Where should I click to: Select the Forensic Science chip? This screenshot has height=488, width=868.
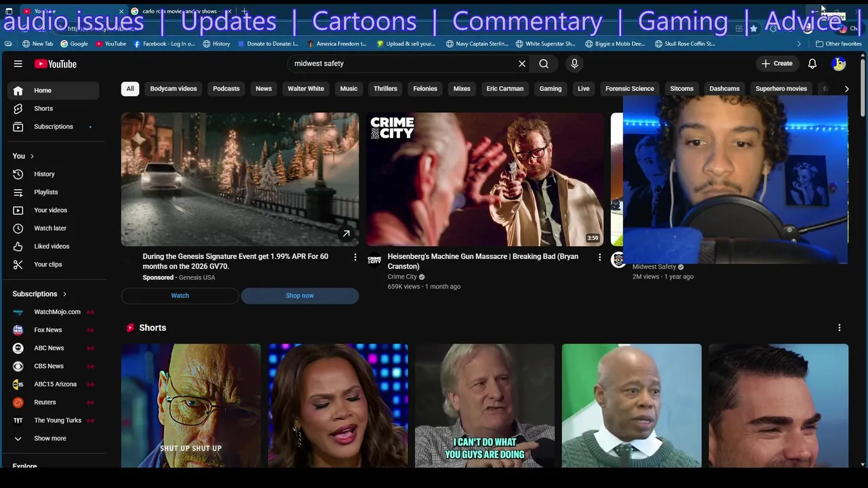(x=630, y=89)
